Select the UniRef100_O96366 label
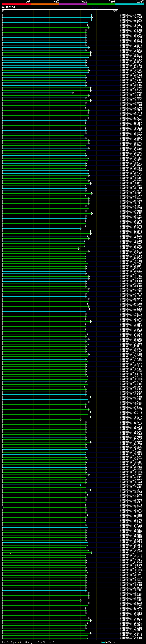The height and width of the screenshot is (644, 146). tap(131, 32)
